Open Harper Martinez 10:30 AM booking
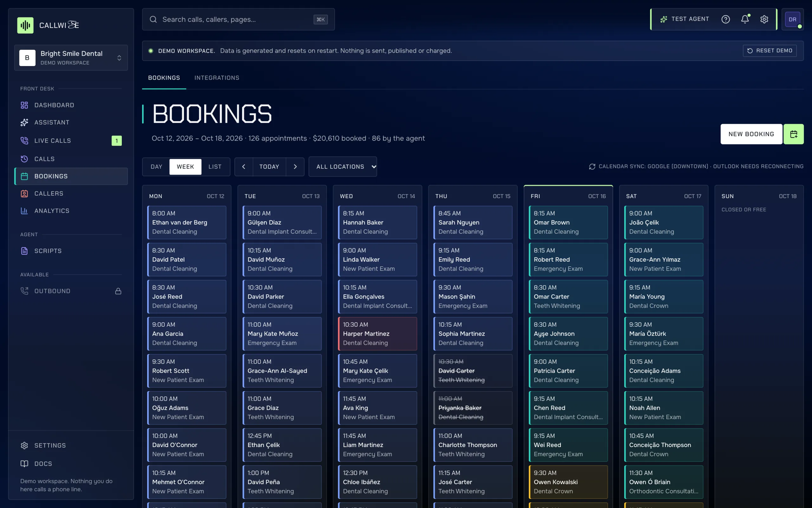The height and width of the screenshot is (508, 812). (377, 334)
